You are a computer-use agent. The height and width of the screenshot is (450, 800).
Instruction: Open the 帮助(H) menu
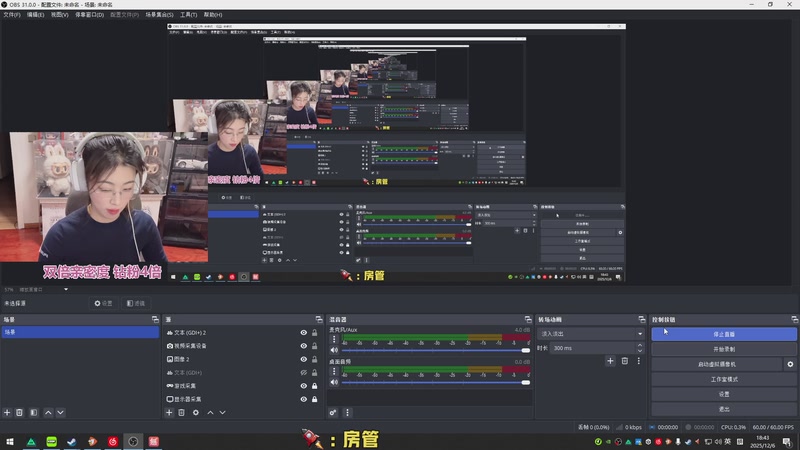point(213,15)
